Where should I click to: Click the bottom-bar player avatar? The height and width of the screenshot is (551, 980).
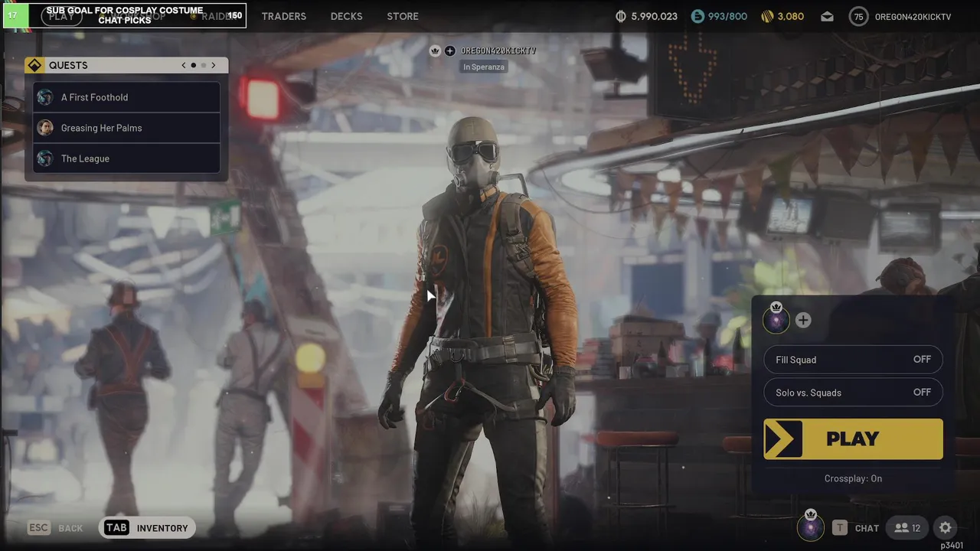[x=810, y=527]
